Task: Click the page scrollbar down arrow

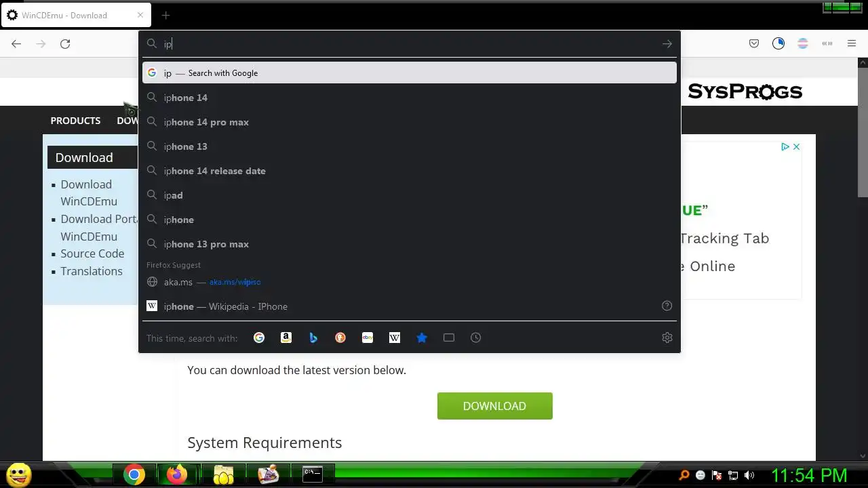Action: click(863, 456)
